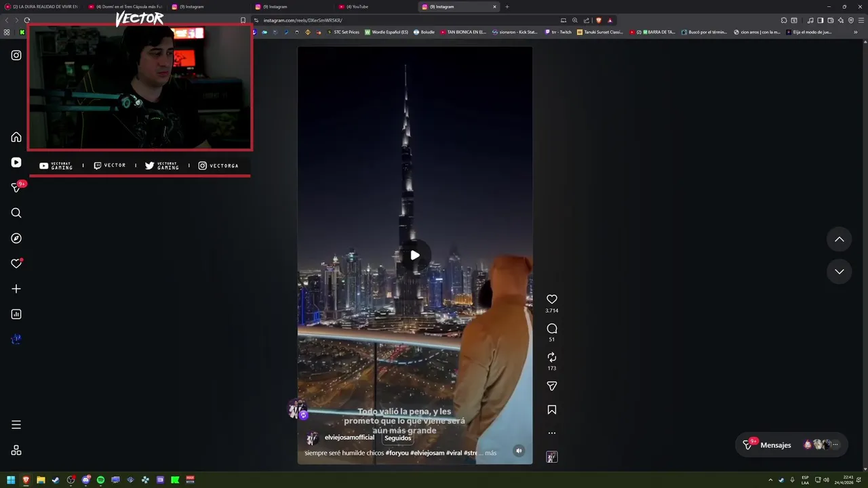This screenshot has height=488, width=868.
Task: Share the reel via paper plane icon
Action: (x=552, y=386)
